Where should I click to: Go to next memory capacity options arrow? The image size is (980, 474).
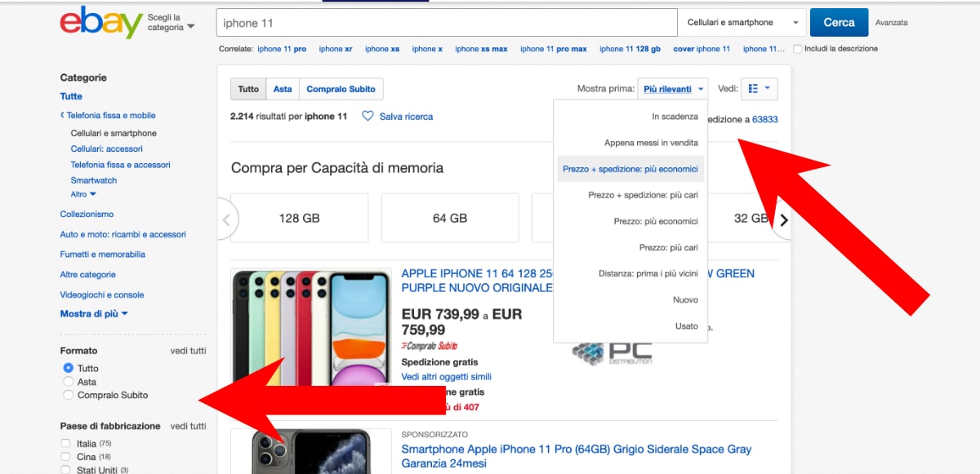[784, 219]
